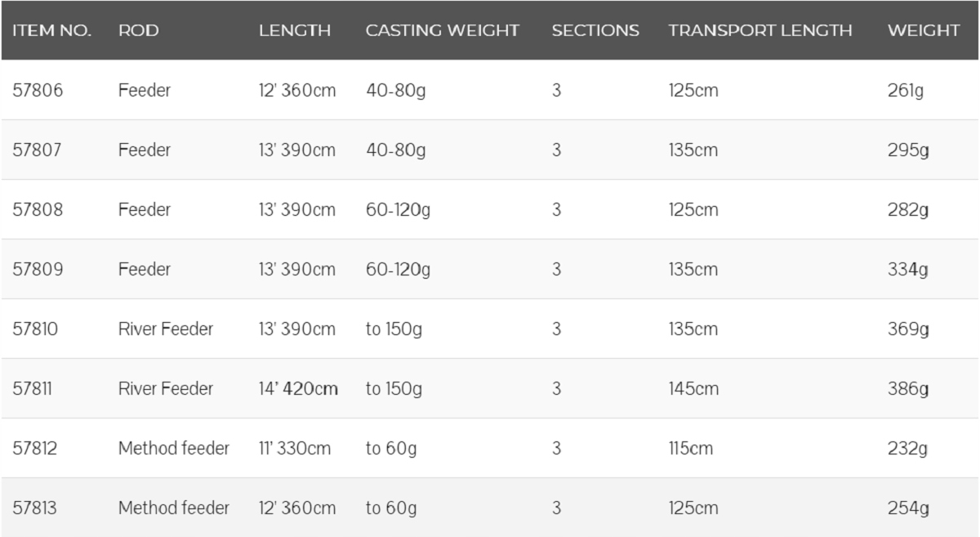Click the 232g weight cell

[908, 448]
